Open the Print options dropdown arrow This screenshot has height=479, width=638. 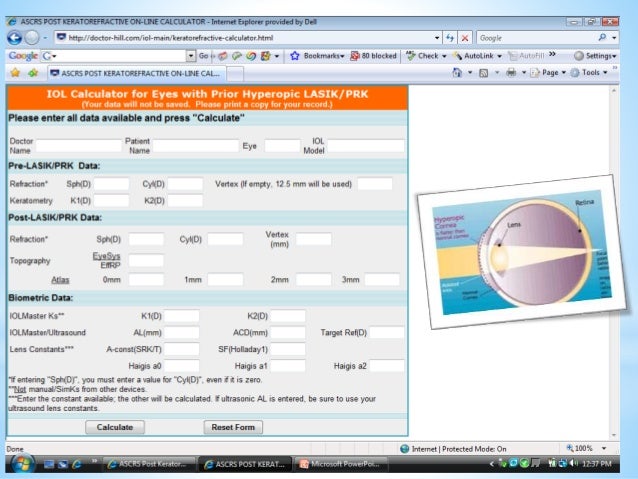tap(524, 73)
